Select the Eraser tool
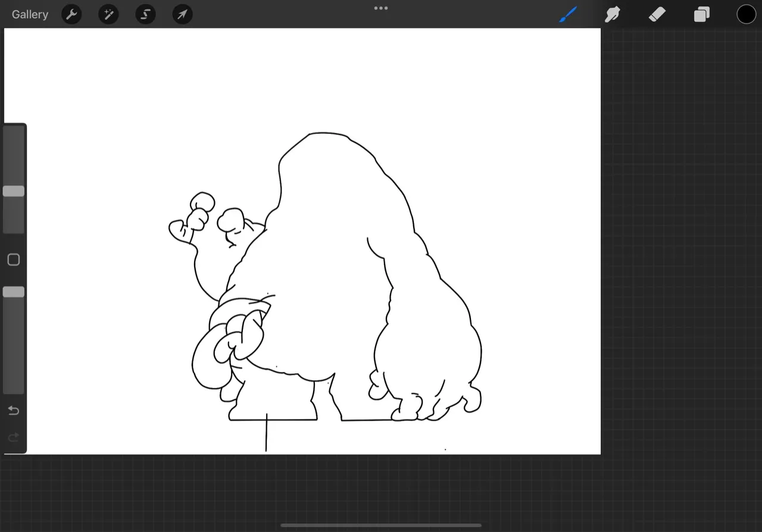Viewport: 762px width, 532px height. point(657,14)
